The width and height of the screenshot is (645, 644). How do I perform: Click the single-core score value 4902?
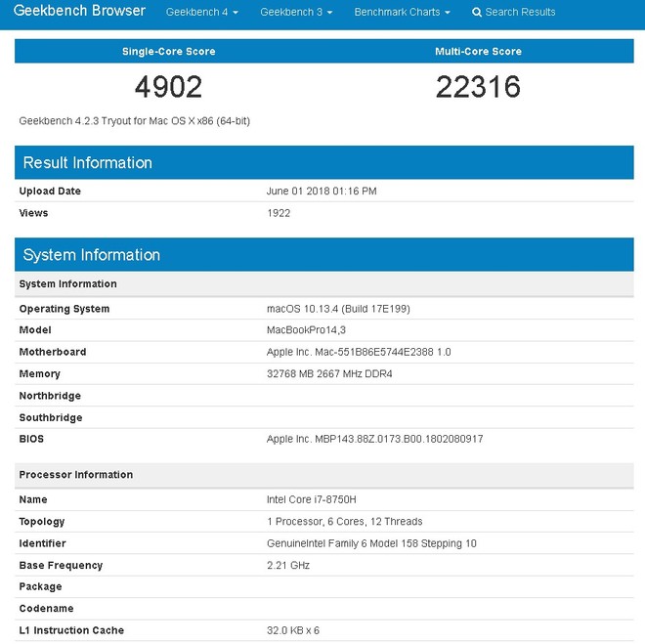168,87
